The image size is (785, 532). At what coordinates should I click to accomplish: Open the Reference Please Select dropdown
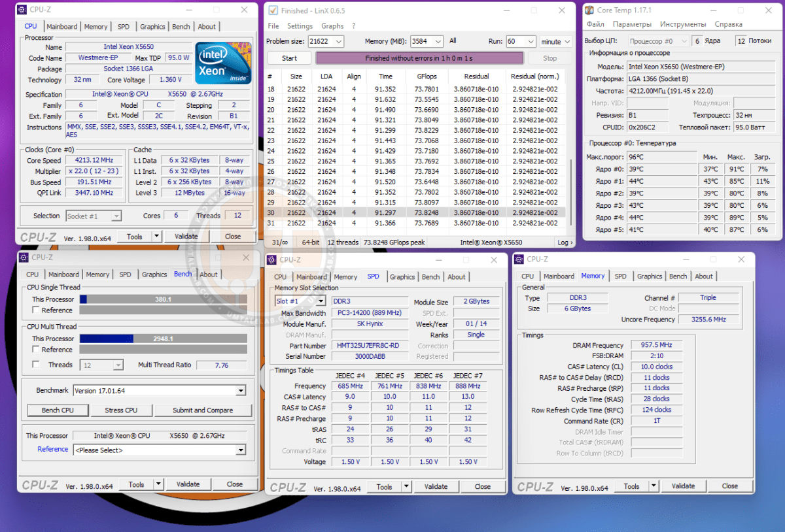(x=241, y=450)
